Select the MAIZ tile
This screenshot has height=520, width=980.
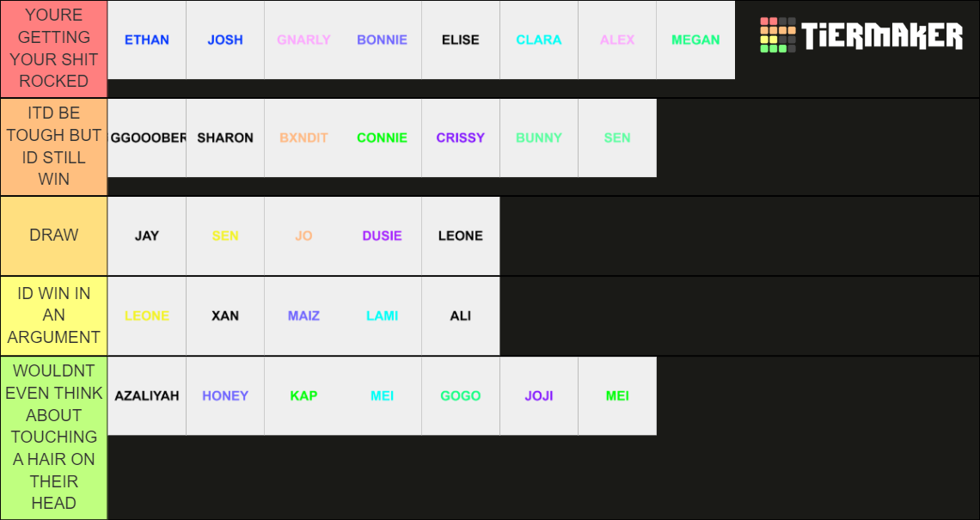pyautogui.click(x=303, y=315)
